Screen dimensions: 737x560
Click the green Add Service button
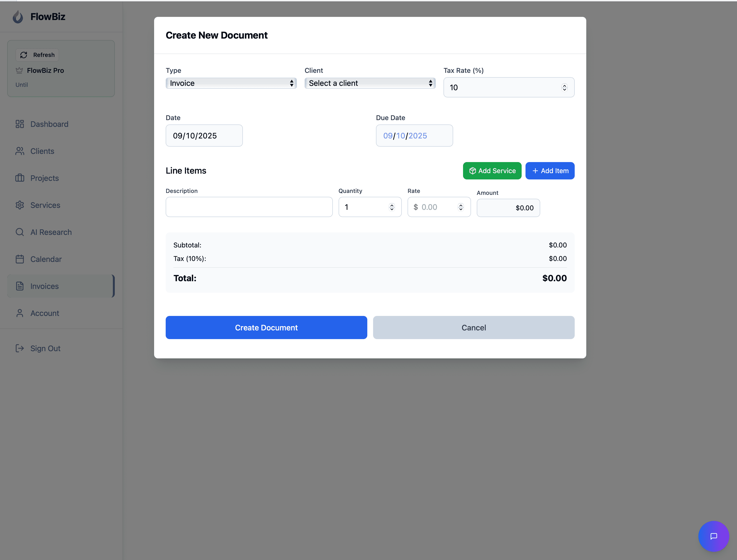click(492, 170)
